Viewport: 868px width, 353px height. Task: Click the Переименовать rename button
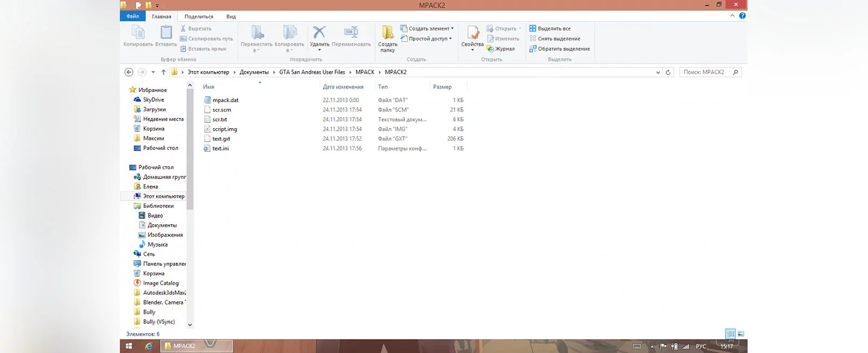pos(351,36)
